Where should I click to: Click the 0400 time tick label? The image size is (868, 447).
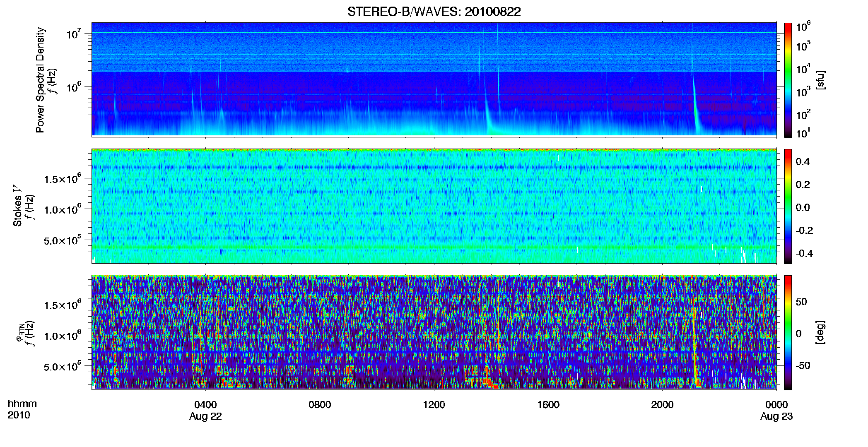tap(205, 405)
